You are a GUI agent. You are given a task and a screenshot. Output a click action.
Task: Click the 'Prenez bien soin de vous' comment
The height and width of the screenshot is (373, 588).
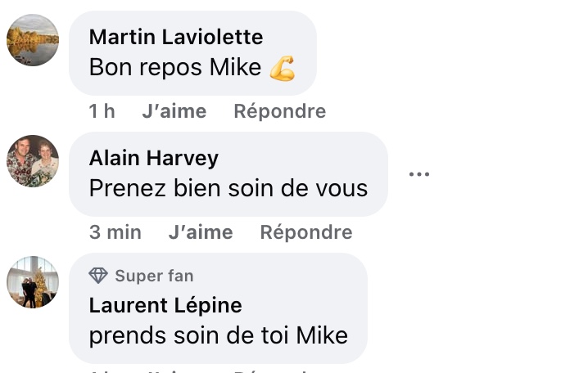coord(228,188)
